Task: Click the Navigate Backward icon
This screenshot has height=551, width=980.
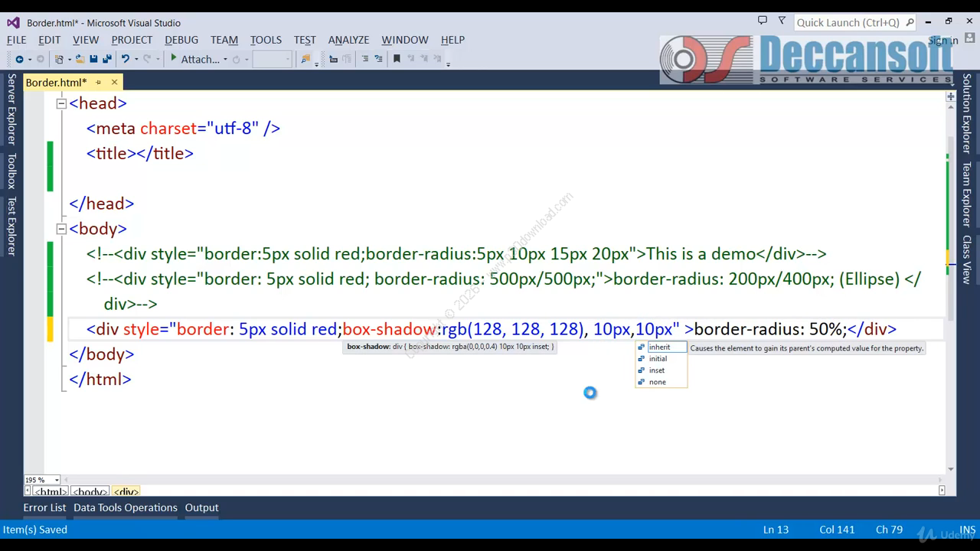Action: (x=19, y=59)
